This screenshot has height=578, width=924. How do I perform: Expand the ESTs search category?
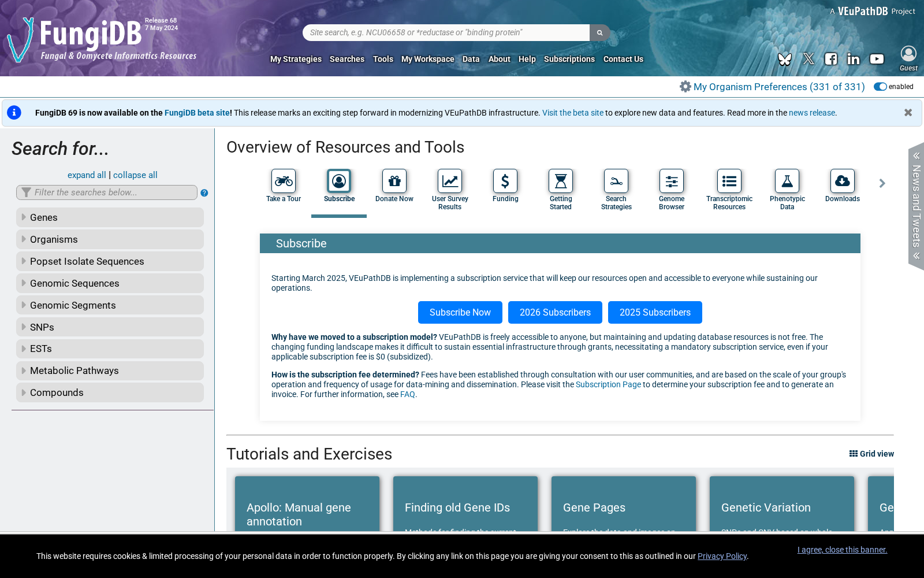point(110,349)
